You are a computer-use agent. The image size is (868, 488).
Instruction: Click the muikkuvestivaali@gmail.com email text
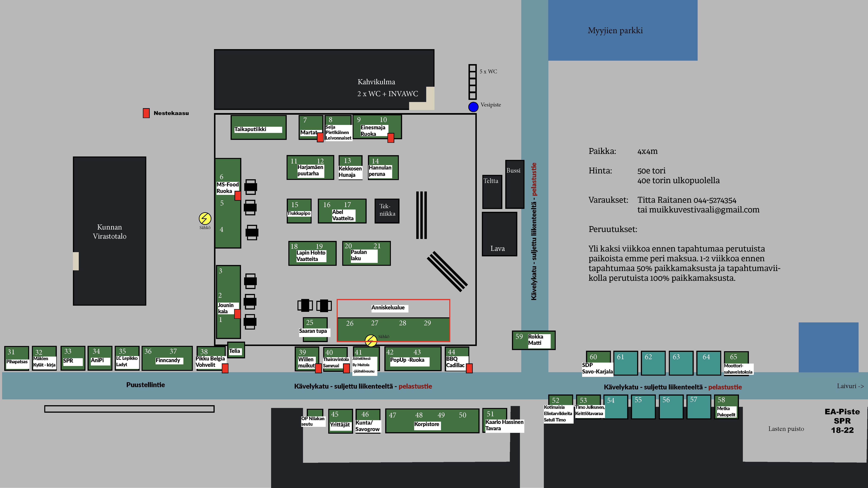[704, 210]
